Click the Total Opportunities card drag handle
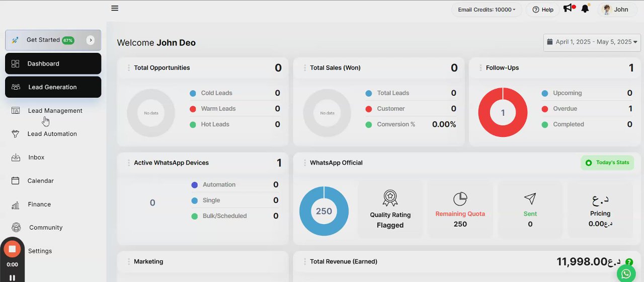The width and height of the screenshot is (644, 282). pos(129,68)
